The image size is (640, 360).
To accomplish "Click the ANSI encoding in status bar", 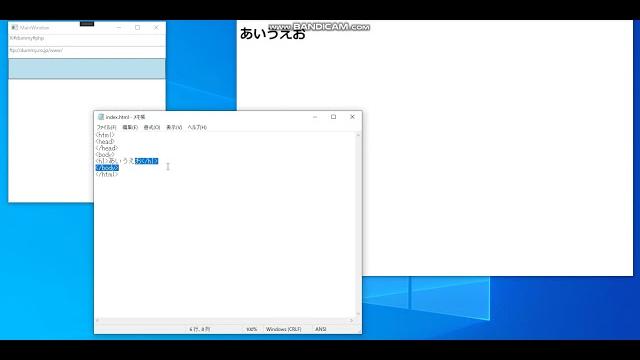I will tap(321, 329).
